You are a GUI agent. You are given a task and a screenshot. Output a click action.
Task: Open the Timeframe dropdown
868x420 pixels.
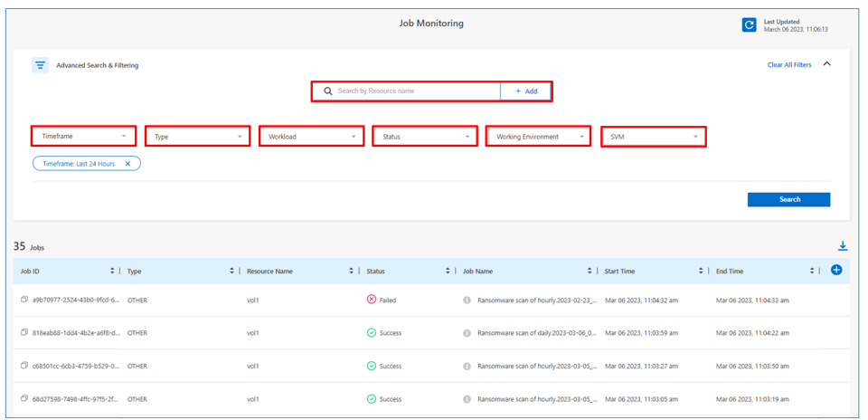click(84, 137)
